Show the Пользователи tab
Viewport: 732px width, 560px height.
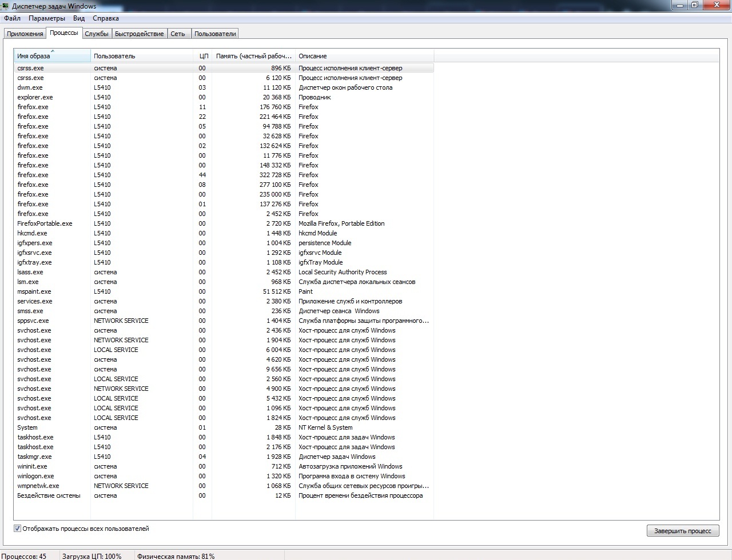pyautogui.click(x=215, y=34)
